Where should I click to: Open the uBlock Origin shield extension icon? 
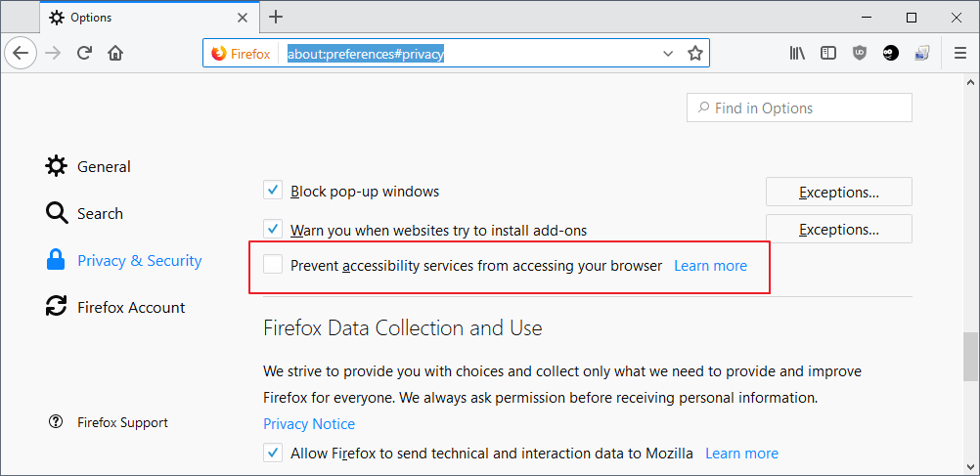point(860,54)
